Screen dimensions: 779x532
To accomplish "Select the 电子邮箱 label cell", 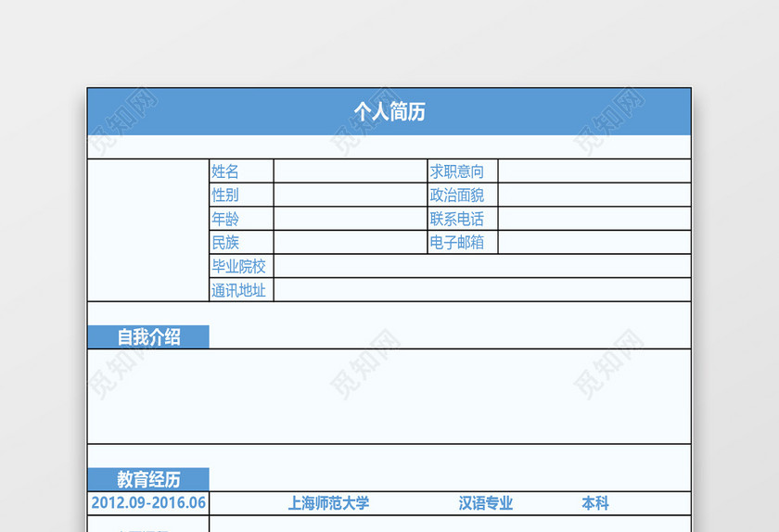I will 463,243.
